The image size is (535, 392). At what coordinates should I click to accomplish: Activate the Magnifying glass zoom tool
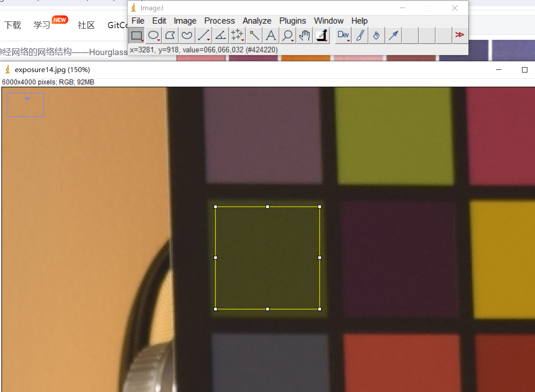[287, 35]
